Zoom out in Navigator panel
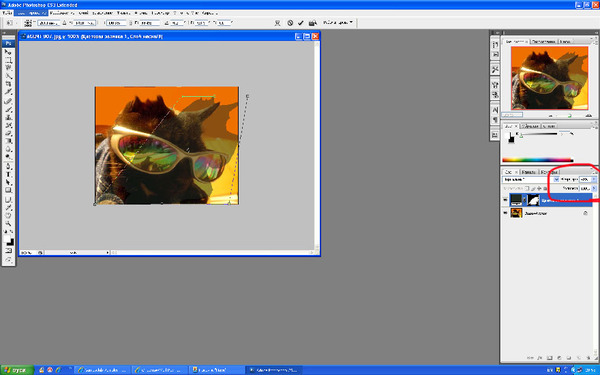This screenshot has height=375, width=600. [x=551, y=115]
